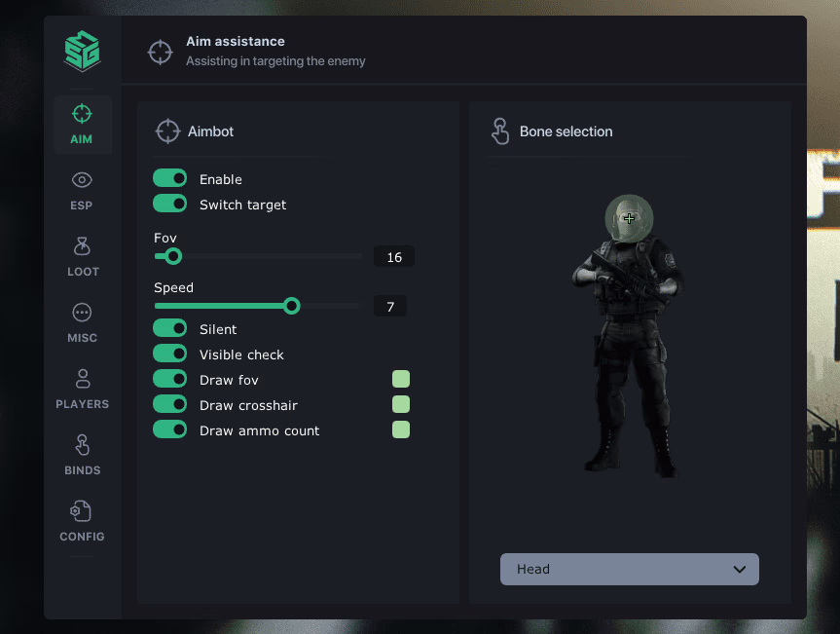Click the Fov slider handle
The width and height of the screenshot is (840, 634).
coord(172,256)
